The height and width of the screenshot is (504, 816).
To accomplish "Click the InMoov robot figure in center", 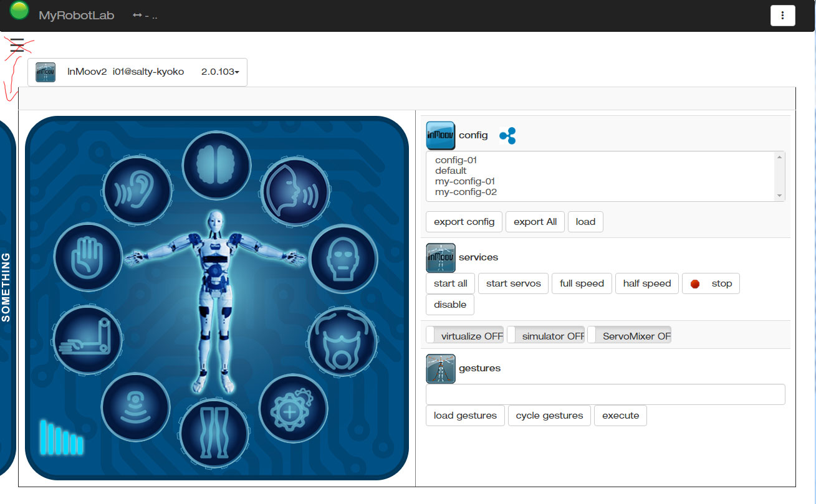I will (215, 302).
